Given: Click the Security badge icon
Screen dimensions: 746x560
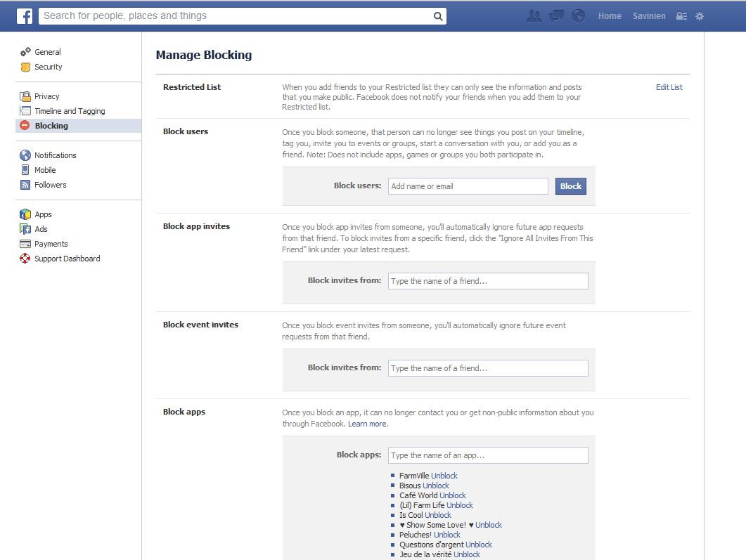Looking at the screenshot, I should tap(25, 67).
